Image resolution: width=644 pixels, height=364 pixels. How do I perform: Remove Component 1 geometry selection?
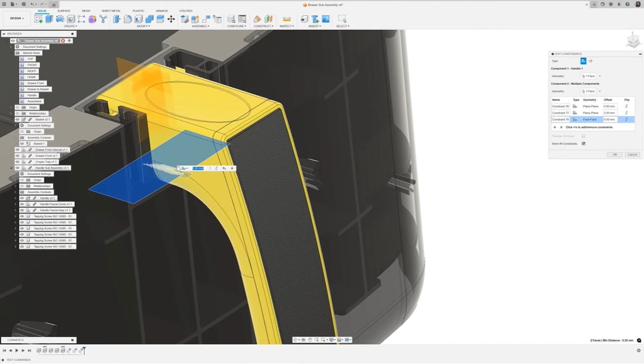coord(600,76)
